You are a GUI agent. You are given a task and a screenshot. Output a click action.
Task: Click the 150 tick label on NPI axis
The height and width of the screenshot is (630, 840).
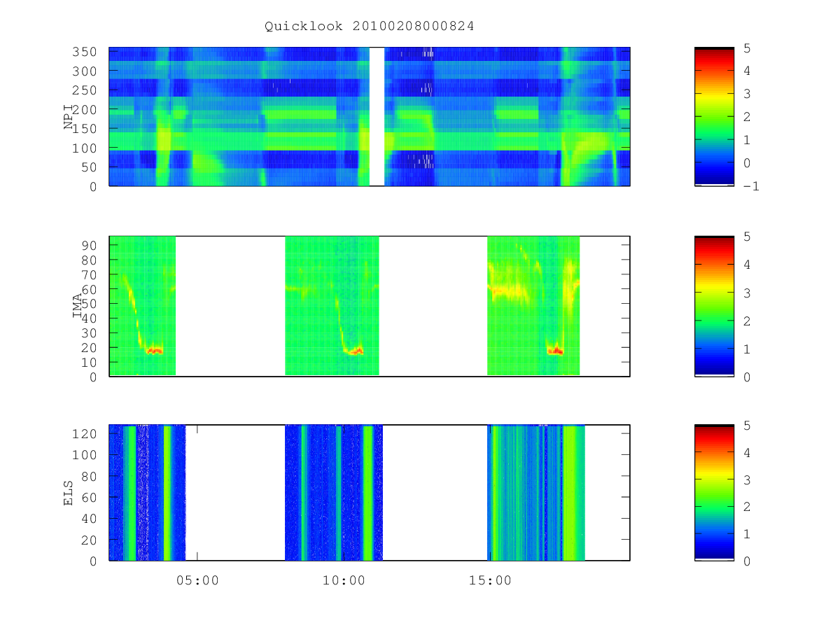tap(86, 129)
